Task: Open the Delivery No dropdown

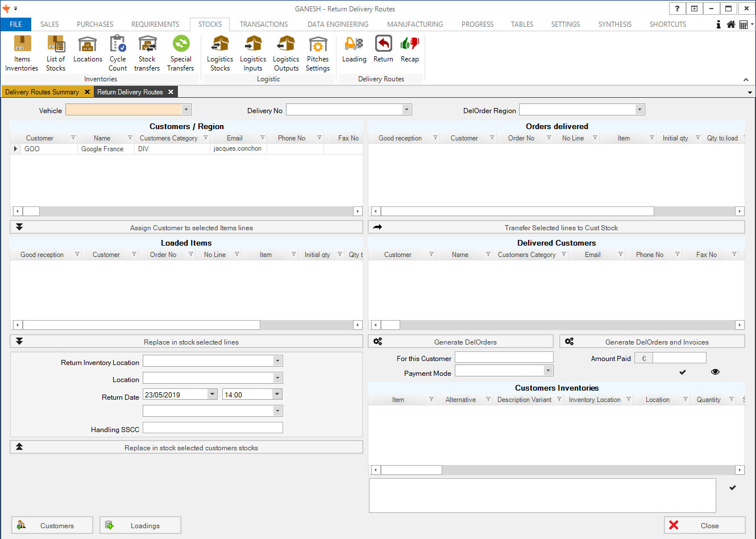Action: [406, 110]
